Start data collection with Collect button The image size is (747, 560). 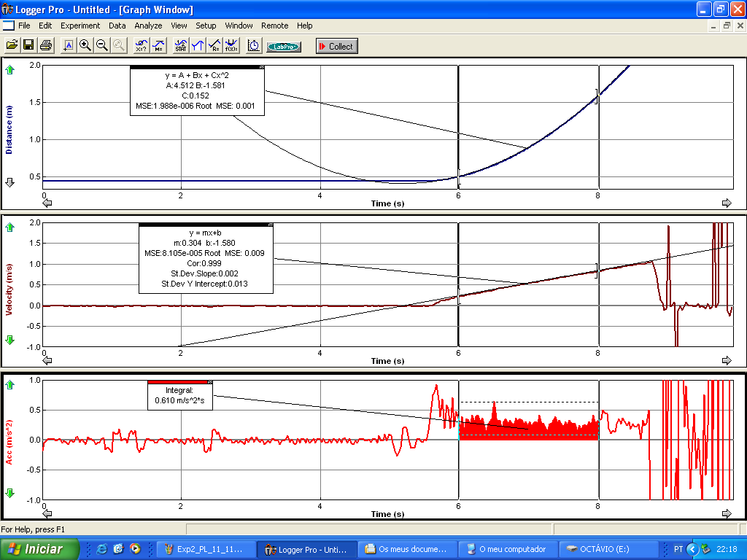(336, 46)
